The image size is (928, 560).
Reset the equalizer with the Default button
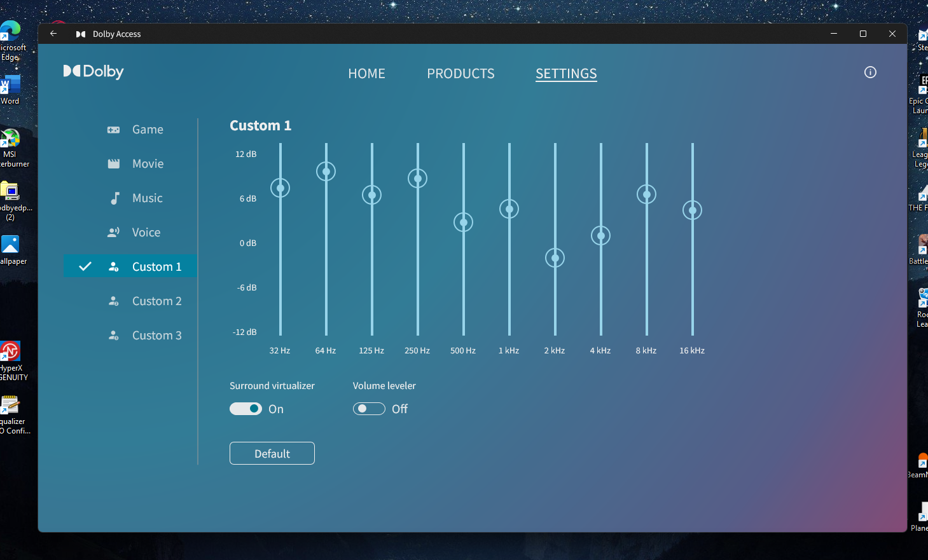(272, 453)
